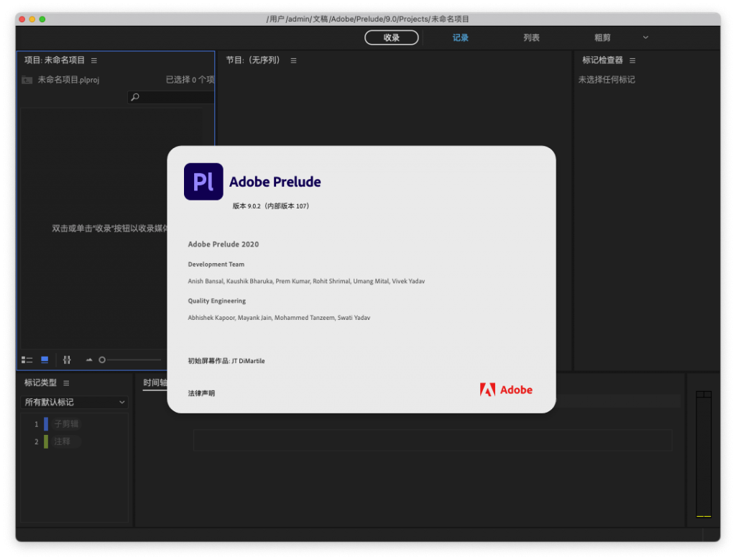Click the Adobe Prelude 2020 heading
Viewport: 736px width, 560px height.
pos(224,244)
